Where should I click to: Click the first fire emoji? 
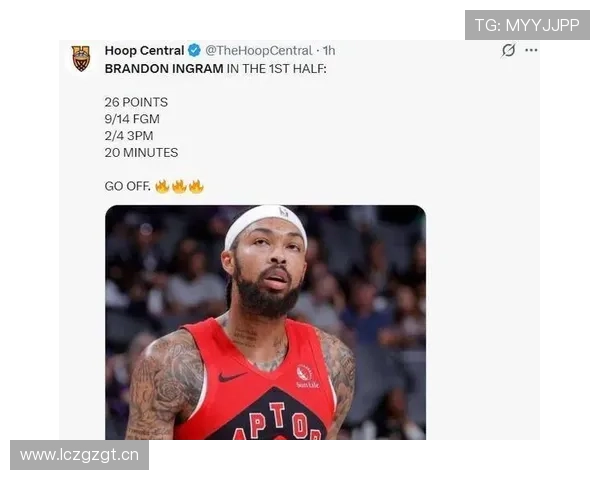162,186
